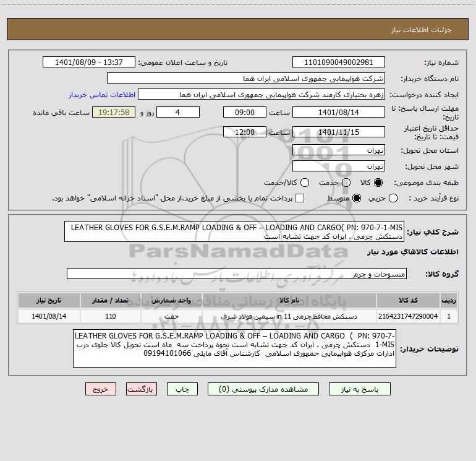
Task: Click the need date cell 1401/08/14
Action: [x=49, y=316]
